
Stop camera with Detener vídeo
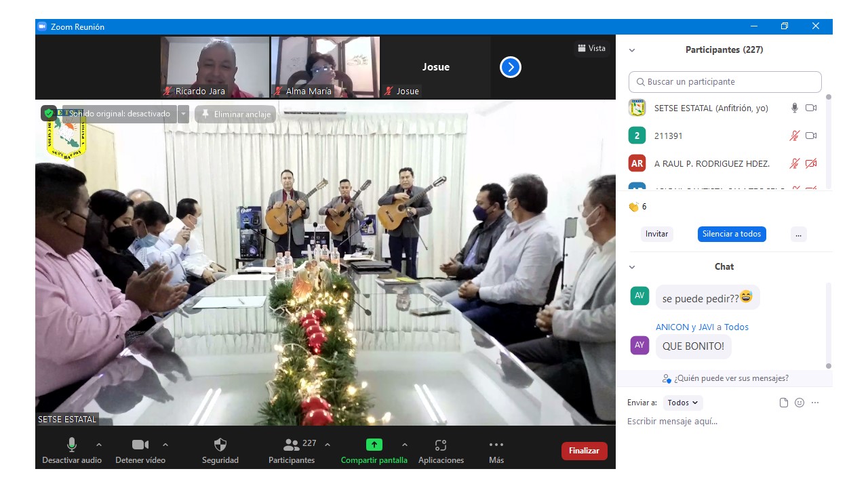pos(140,451)
